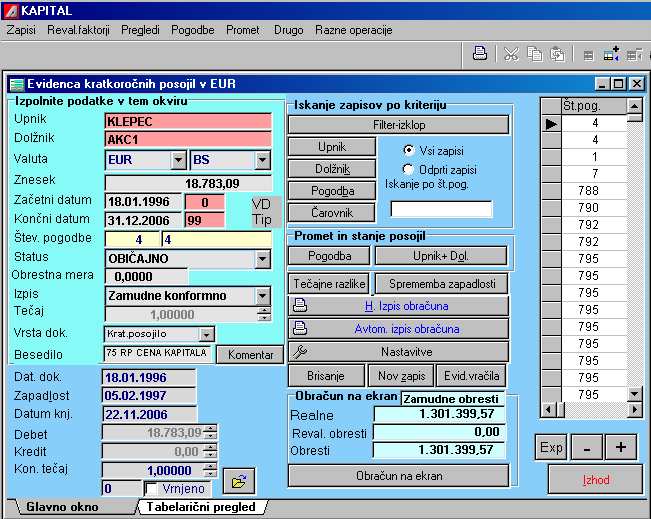Select the Vsi zapisi radio option
The image size is (651, 519).
pyautogui.click(x=408, y=149)
